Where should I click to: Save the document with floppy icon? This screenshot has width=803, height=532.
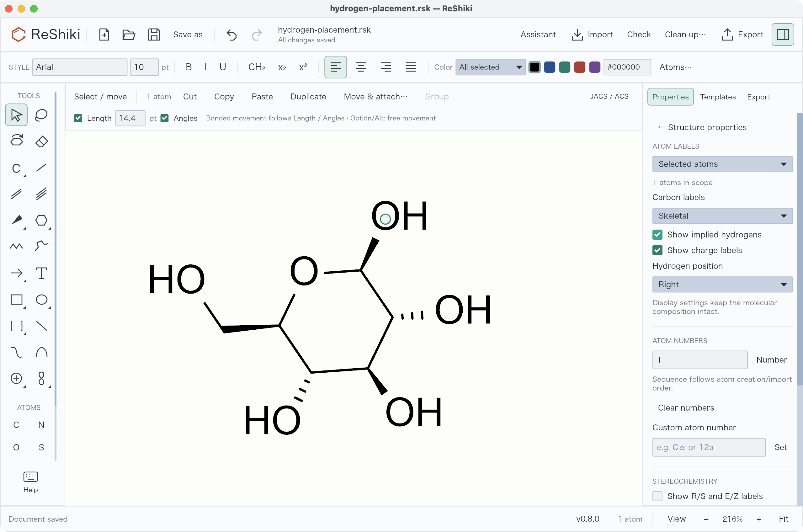[154, 35]
